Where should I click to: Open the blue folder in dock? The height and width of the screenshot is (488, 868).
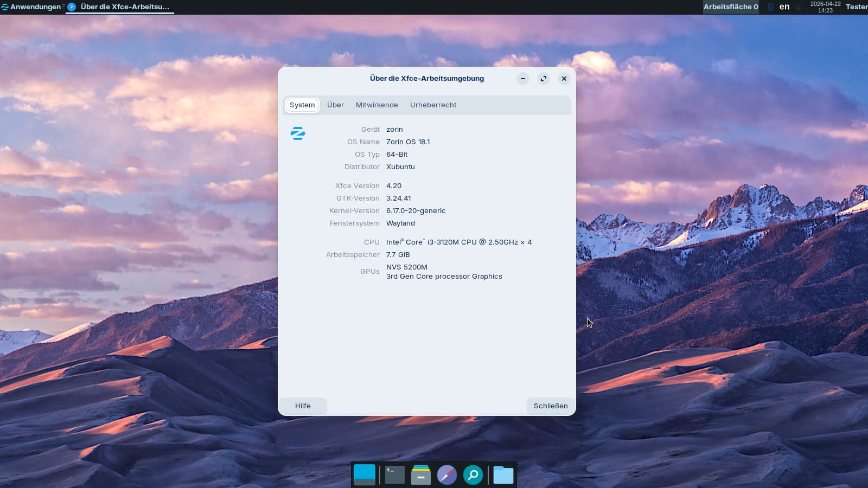(503, 475)
